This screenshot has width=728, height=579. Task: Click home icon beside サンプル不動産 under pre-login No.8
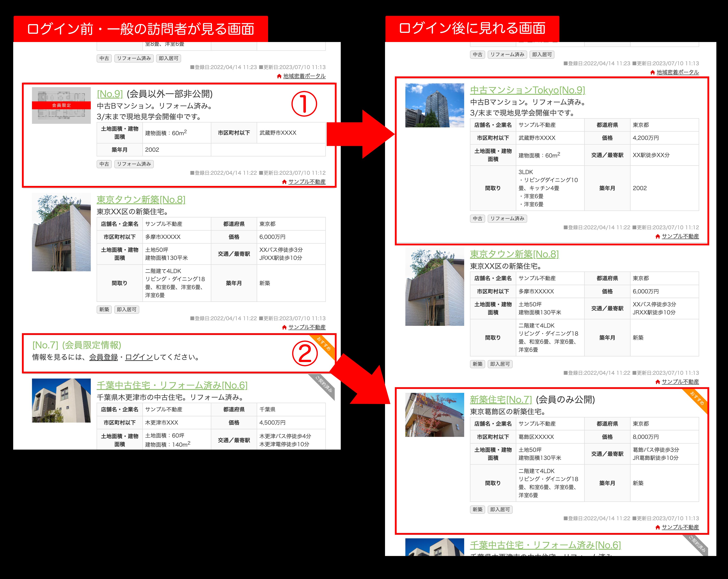pos(284,327)
